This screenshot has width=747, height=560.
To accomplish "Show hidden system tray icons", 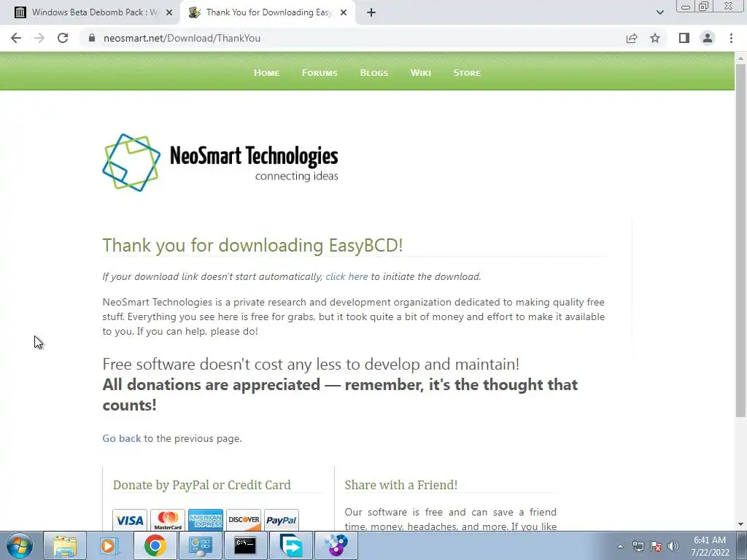I will (x=620, y=546).
